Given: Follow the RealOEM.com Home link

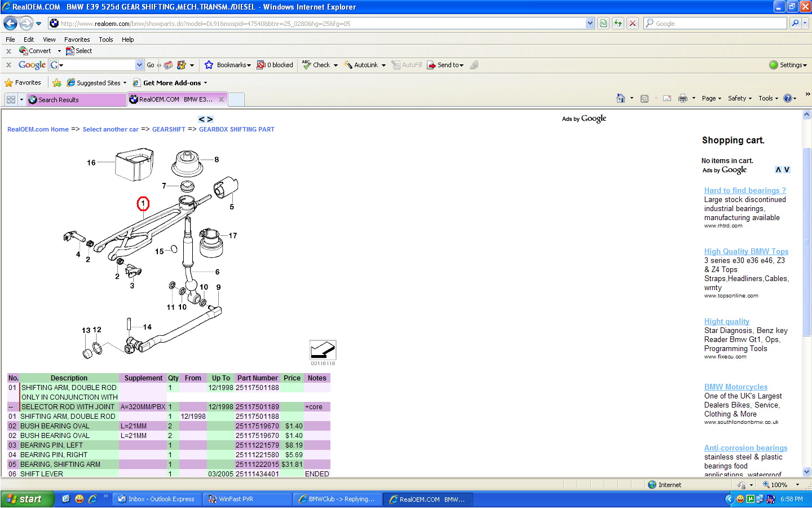Looking at the screenshot, I should (x=38, y=129).
